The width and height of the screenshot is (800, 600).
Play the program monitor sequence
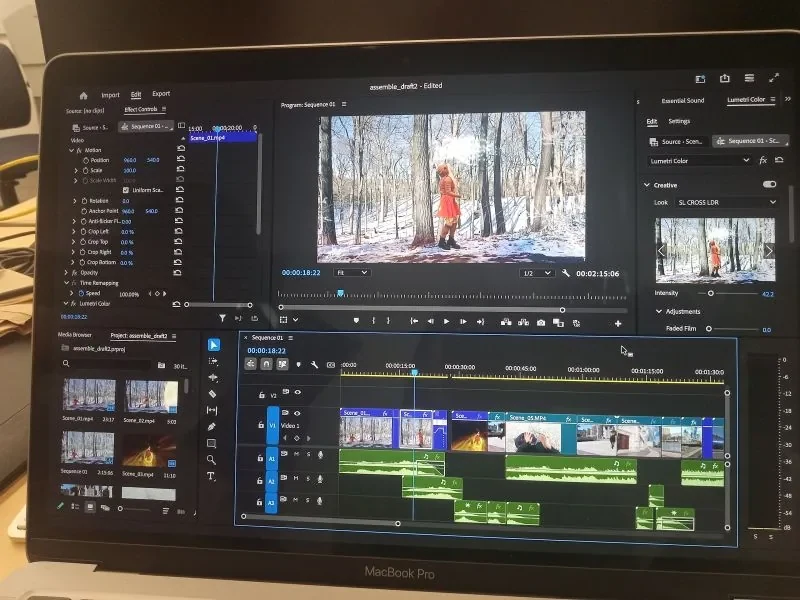click(x=446, y=321)
